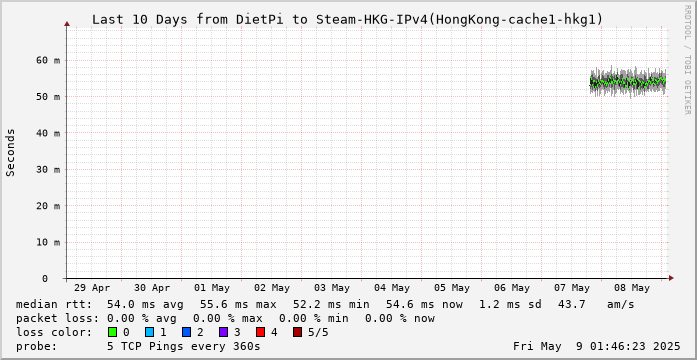
Task: Click the 60 m Y-axis label
Action: (48, 60)
